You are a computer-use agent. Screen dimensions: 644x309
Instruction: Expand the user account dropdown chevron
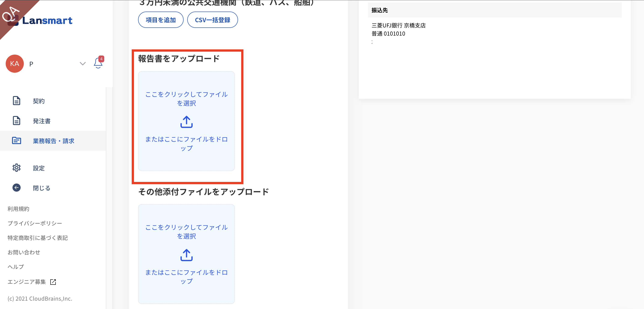click(83, 64)
